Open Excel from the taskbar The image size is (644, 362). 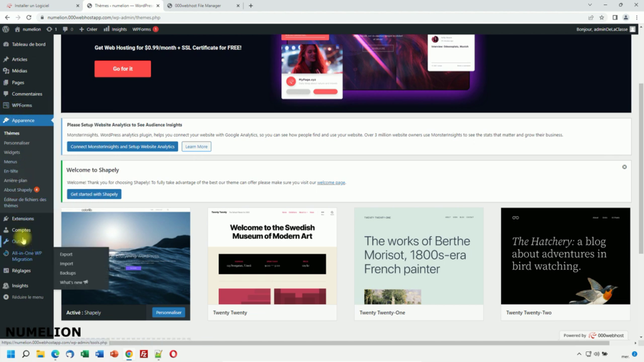pyautogui.click(x=85, y=354)
